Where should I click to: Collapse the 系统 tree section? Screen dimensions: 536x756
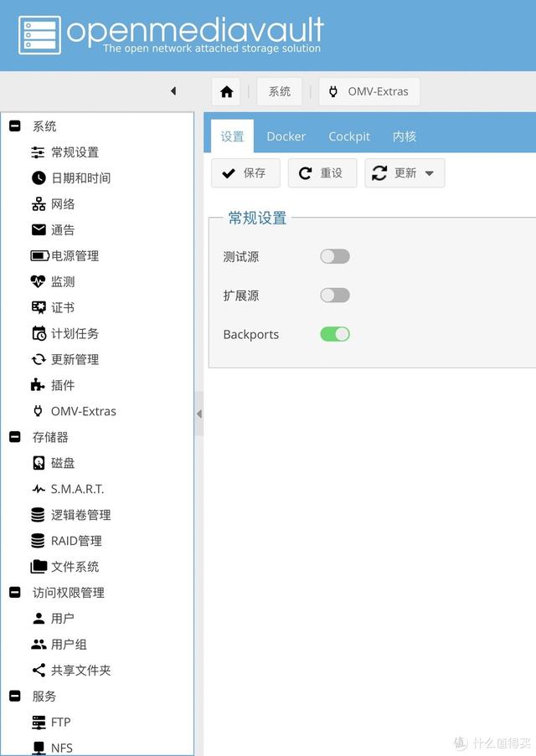tap(15, 126)
